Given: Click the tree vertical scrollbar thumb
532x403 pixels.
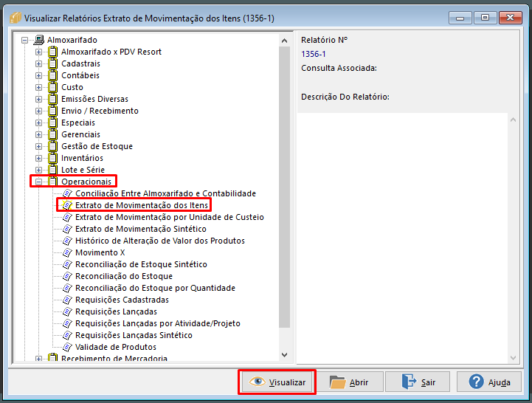Looking at the screenshot, I should [285, 187].
